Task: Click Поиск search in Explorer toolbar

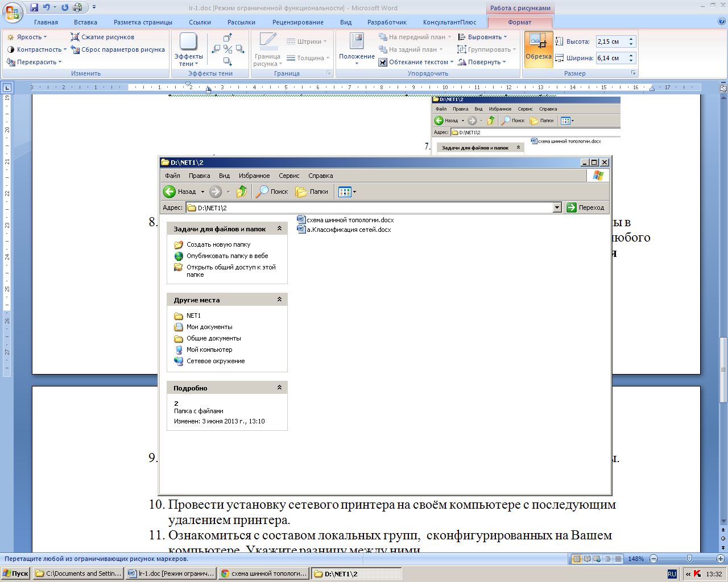Action: click(x=272, y=192)
